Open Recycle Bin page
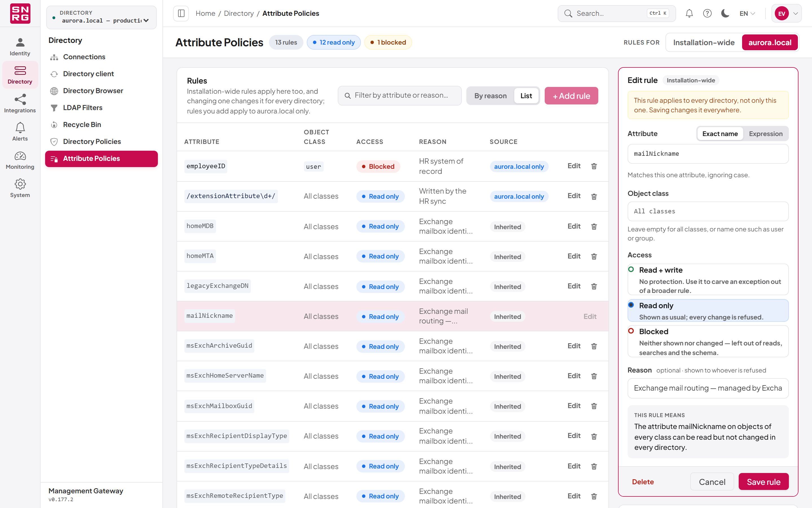Screen dimensions: 812x508 pyautogui.click(x=101, y=125)
